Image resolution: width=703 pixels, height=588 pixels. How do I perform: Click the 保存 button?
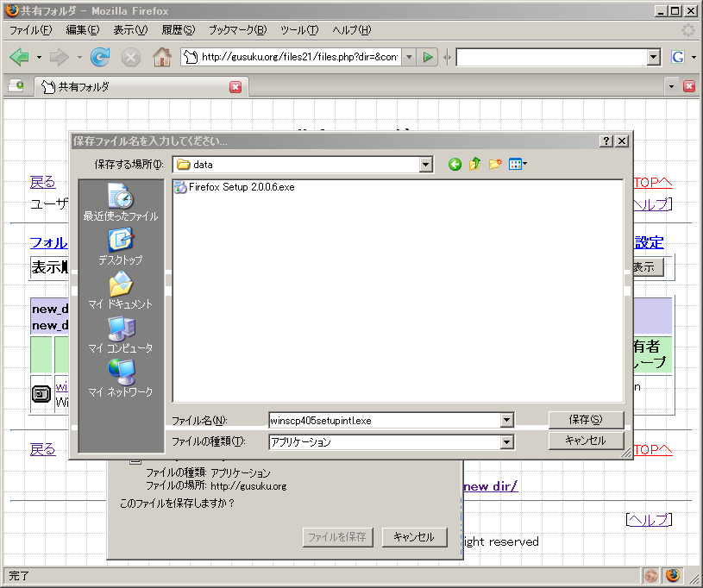click(x=586, y=420)
